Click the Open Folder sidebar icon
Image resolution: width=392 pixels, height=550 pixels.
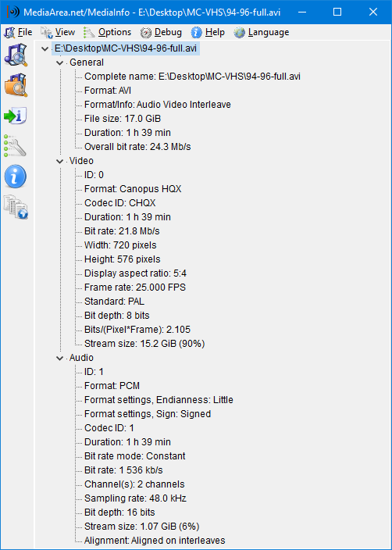[x=16, y=85]
